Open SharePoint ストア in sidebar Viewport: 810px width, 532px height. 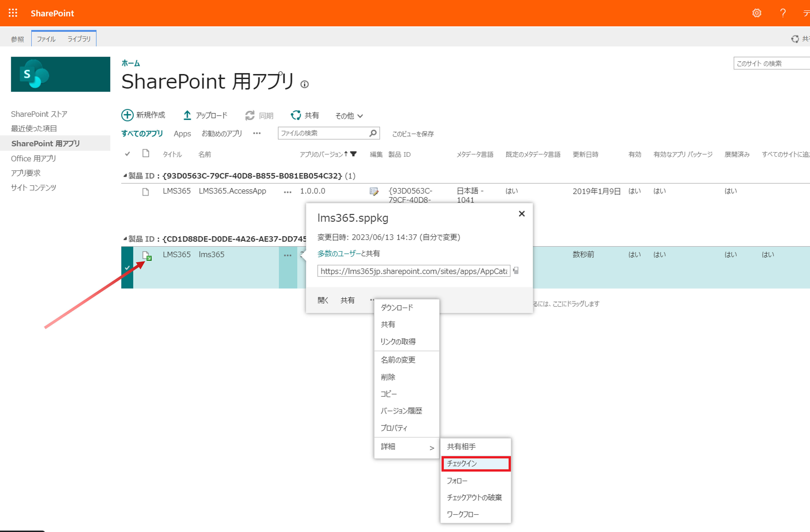[39, 114]
